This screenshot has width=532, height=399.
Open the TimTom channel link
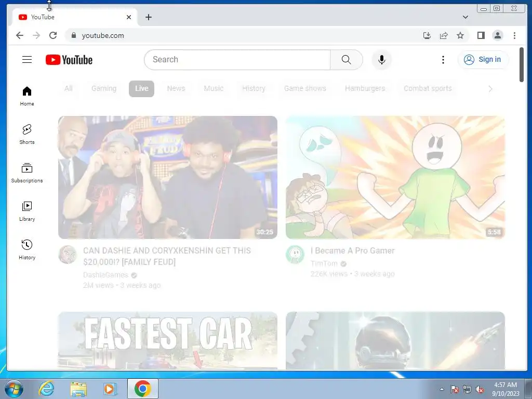(x=324, y=263)
